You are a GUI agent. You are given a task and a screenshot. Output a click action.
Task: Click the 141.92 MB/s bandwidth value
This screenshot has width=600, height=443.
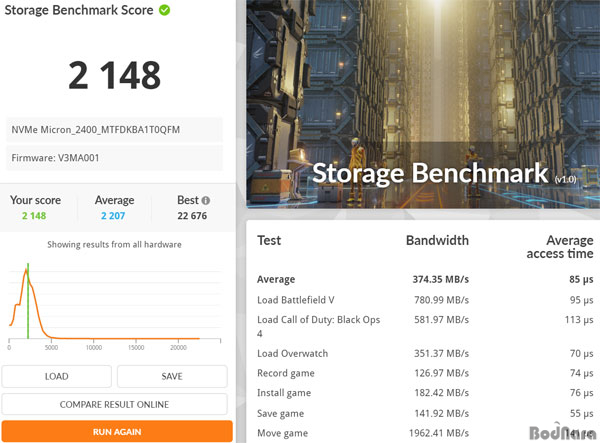(x=442, y=414)
